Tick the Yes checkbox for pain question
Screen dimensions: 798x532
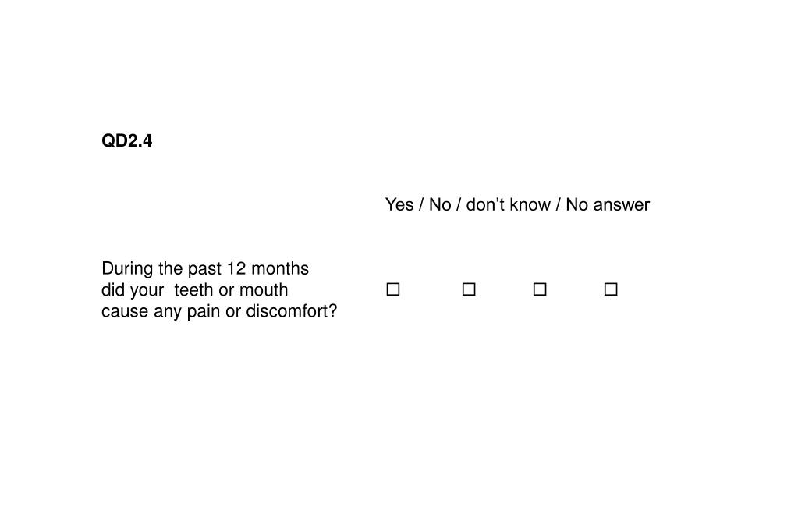pyautogui.click(x=393, y=289)
